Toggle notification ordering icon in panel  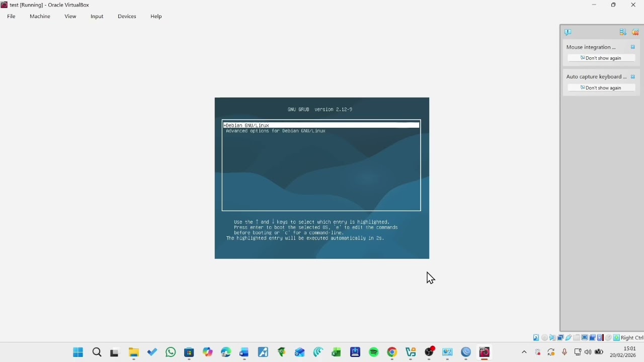[x=623, y=32]
